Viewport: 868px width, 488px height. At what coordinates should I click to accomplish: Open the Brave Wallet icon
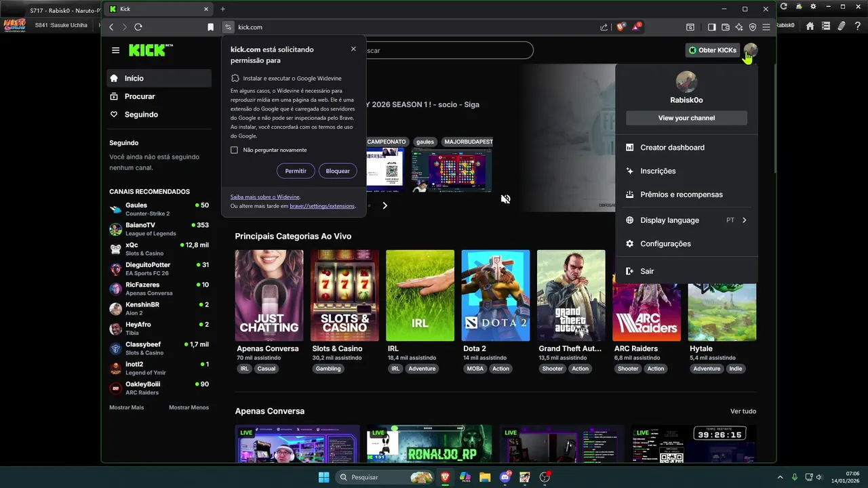click(x=725, y=27)
